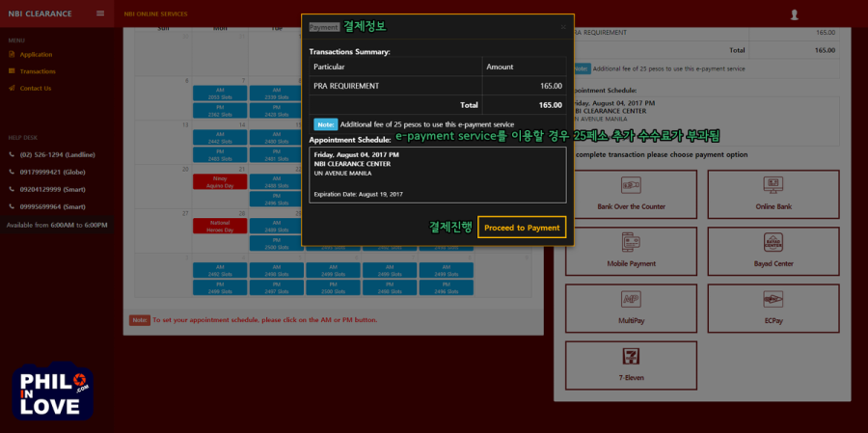This screenshot has height=433, width=868.
Task: Click the blue Note badge in Payment dialog
Action: click(326, 124)
